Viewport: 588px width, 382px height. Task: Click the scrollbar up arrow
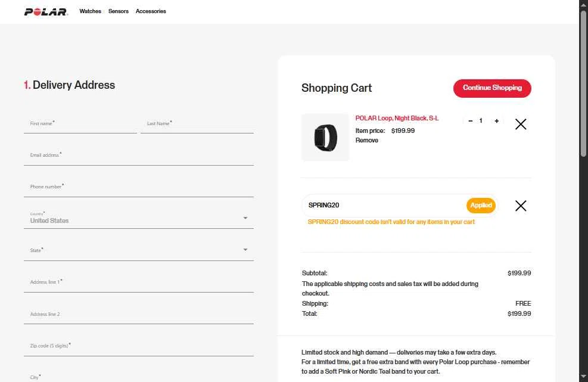click(x=583, y=5)
